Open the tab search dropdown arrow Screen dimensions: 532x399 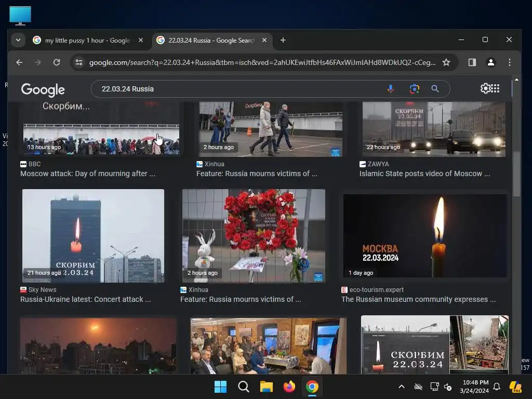pyautogui.click(x=18, y=40)
